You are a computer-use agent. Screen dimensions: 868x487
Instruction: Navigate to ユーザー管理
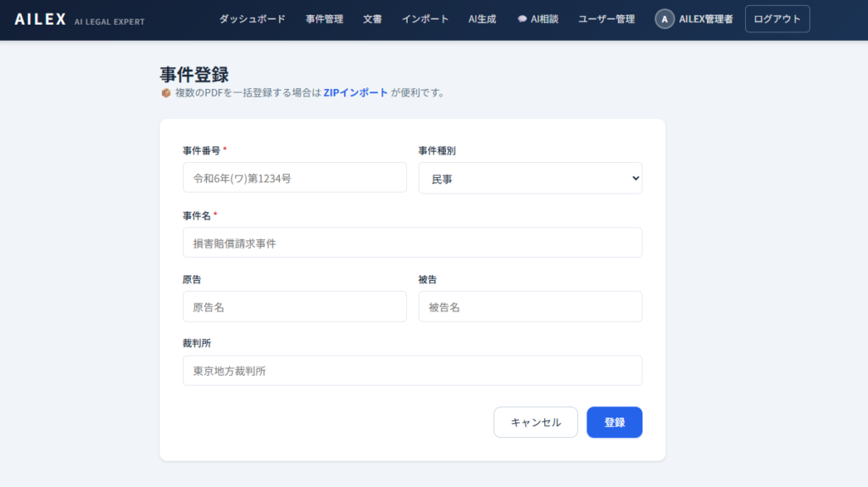606,19
